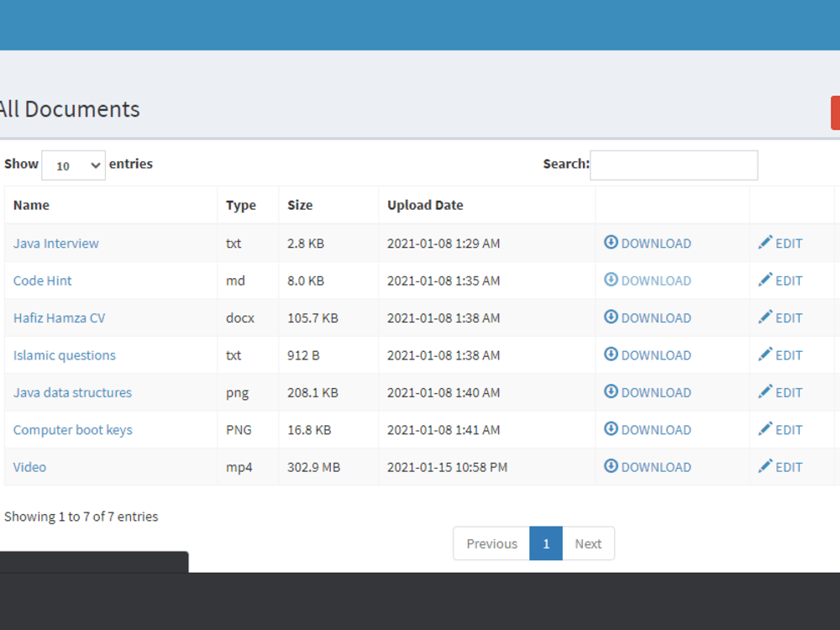Screen dimensions: 840x630
Task: Click the EDIT text for Computer boot keys
Action: 789,430
